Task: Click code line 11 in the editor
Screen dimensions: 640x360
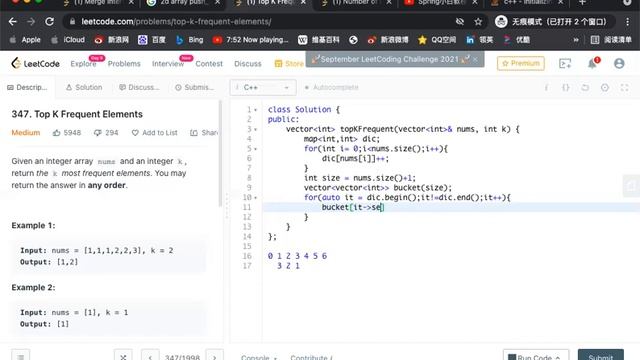Action: tap(451, 207)
